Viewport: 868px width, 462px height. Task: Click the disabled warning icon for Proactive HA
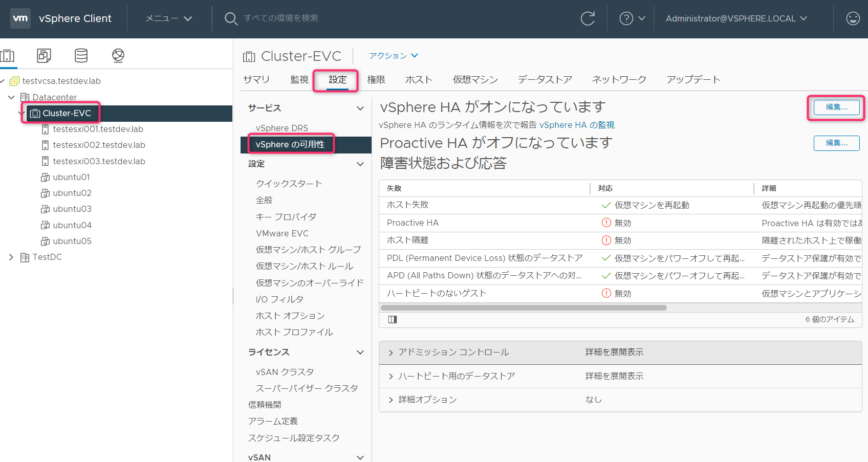606,223
